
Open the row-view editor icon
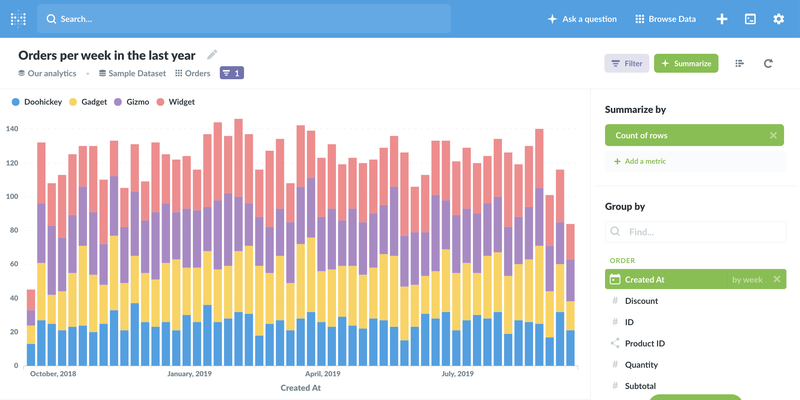[x=740, y=63]
